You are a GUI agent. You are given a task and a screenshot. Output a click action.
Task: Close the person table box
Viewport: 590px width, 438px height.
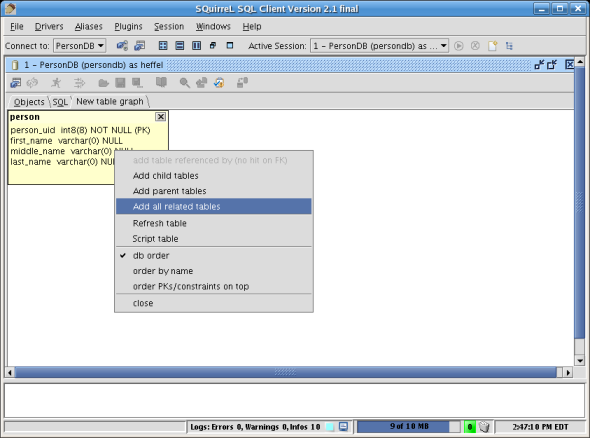tap(161, 117)
